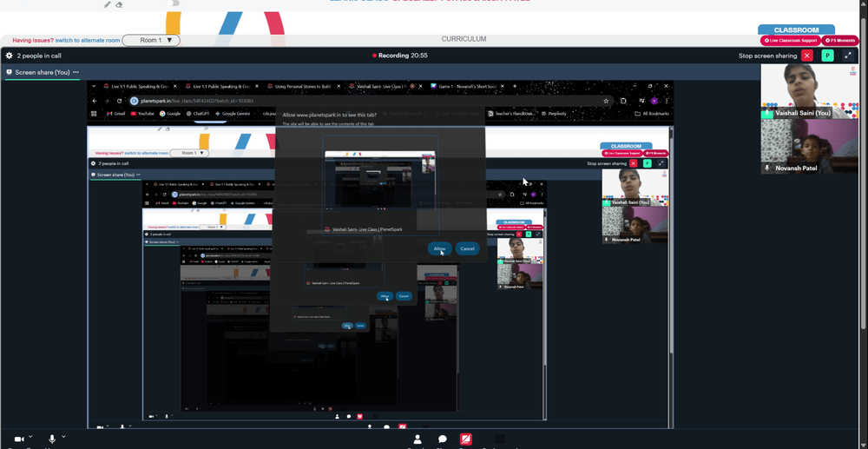The image size is (868, 449).
Task: Select the CLASSROOM tab
Action: tap(796, 30)
